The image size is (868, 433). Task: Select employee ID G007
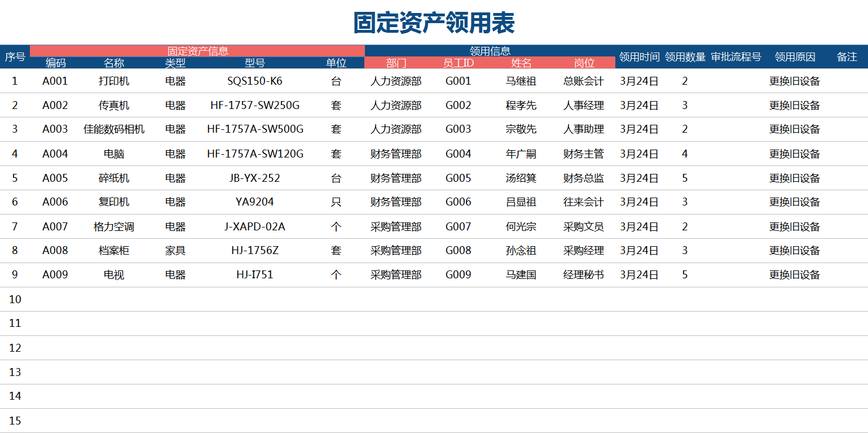[x=458, y=226]
